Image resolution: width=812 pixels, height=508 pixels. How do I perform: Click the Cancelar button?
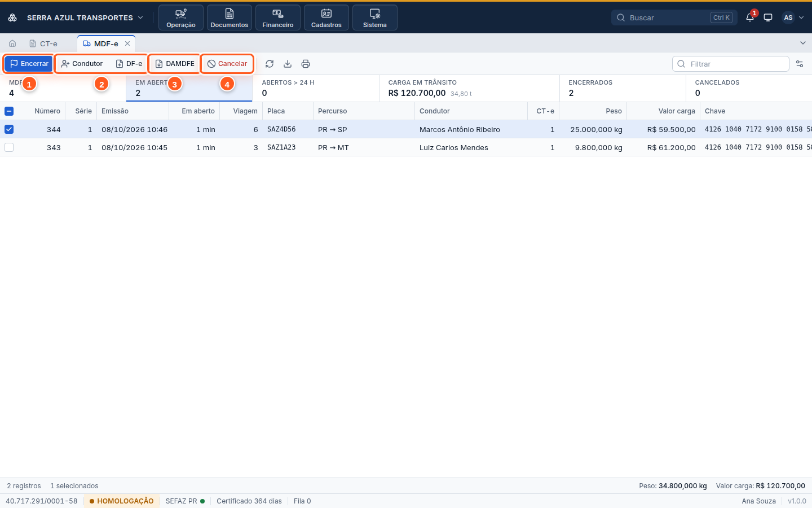(x=227, y=64)
